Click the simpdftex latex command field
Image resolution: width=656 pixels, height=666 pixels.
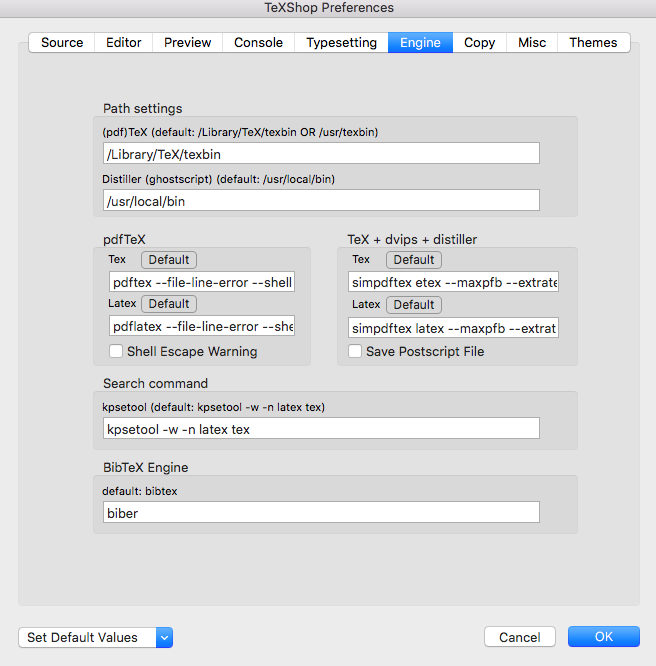click(453, 328)
